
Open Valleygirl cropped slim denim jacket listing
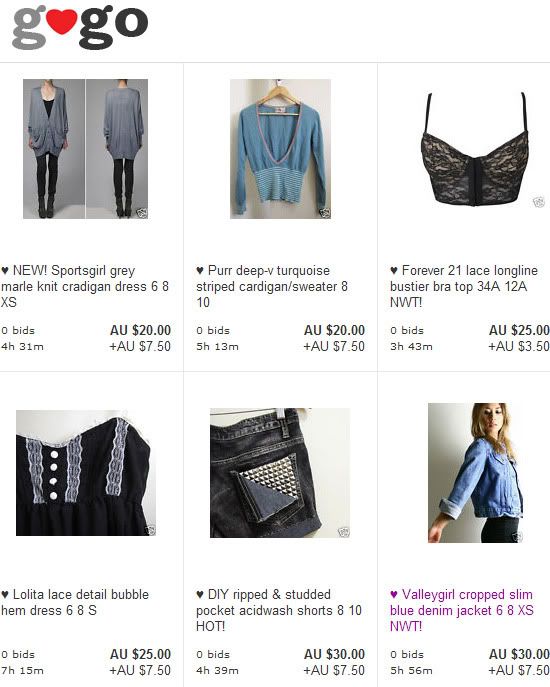[x=461, y=610]
